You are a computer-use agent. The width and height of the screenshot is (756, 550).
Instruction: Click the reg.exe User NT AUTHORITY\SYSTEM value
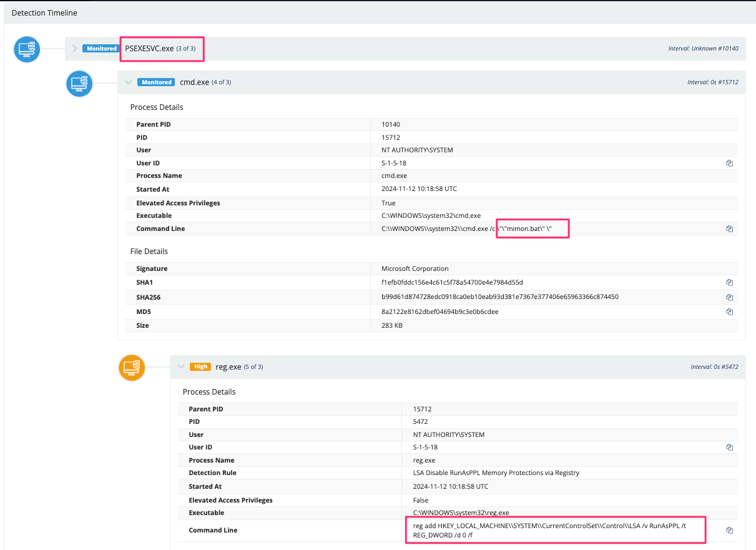point(449,435)
